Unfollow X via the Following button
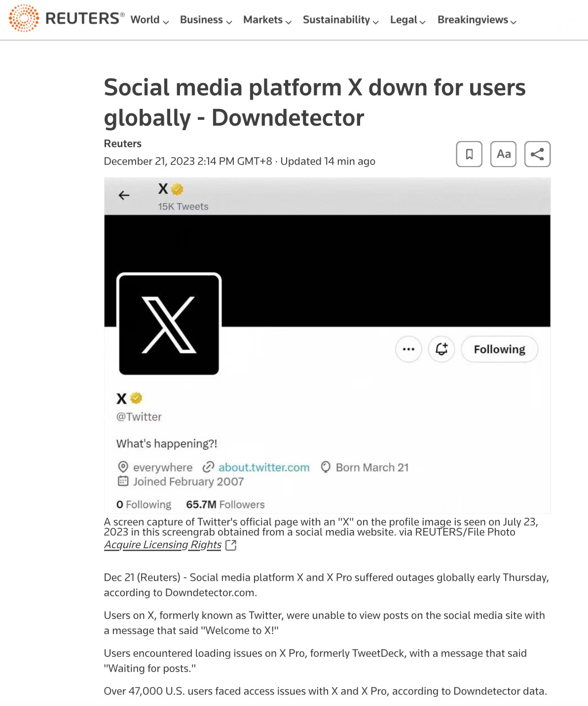Image resolution: width=588 pixels, height=706 pixels. 499,349
